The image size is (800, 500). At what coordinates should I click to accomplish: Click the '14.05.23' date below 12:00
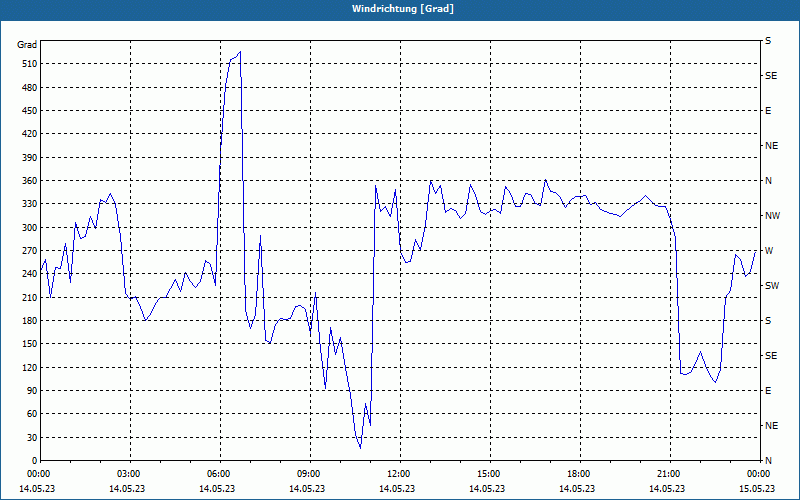point(397,488)
